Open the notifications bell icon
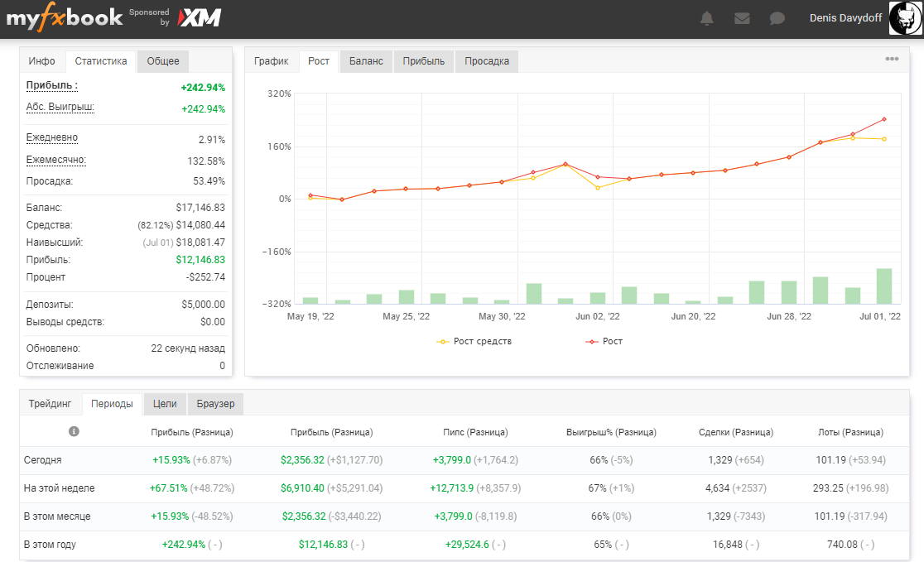 [706, 18]
